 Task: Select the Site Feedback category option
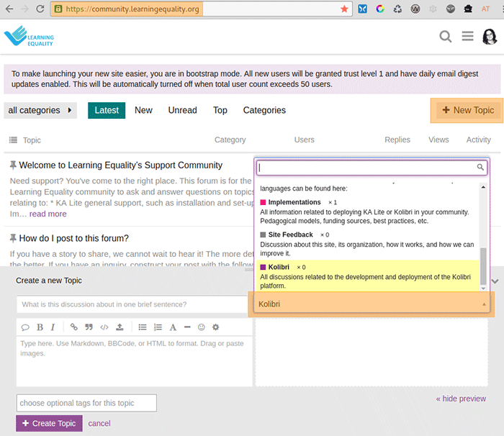pyautogui.click(x=368, y=244)
